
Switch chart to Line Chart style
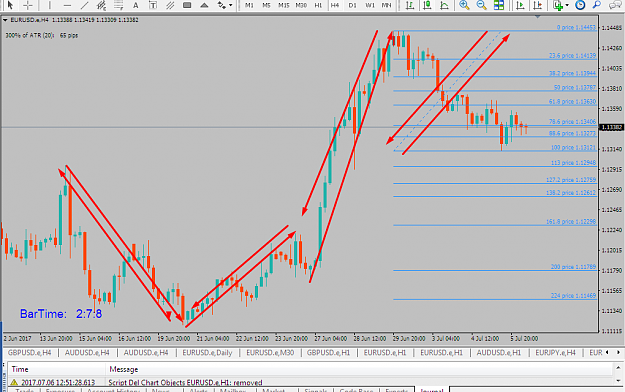[x=444, y=5]
